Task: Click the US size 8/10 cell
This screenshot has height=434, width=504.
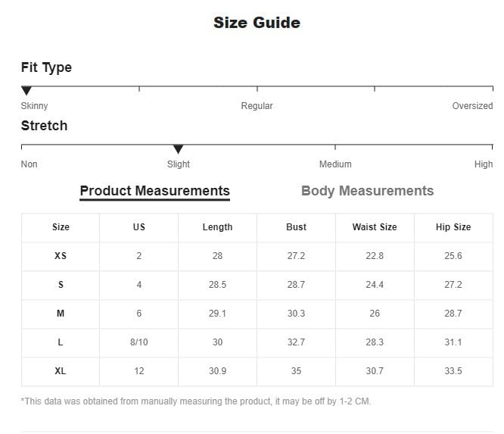Action: point(138,342)
